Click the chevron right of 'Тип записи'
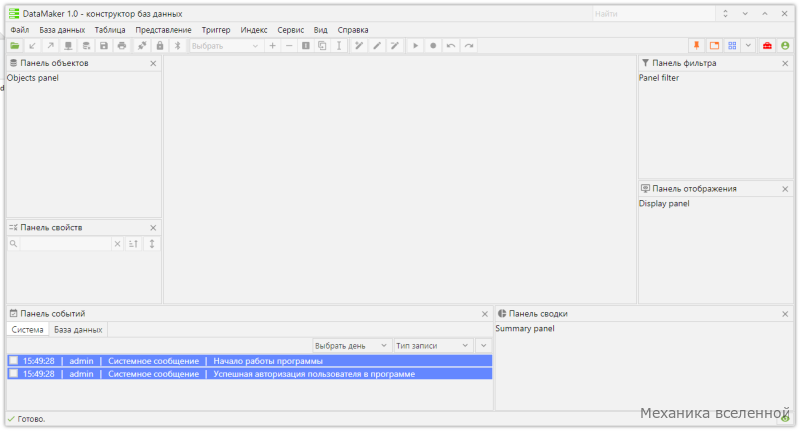 [483, 345]
